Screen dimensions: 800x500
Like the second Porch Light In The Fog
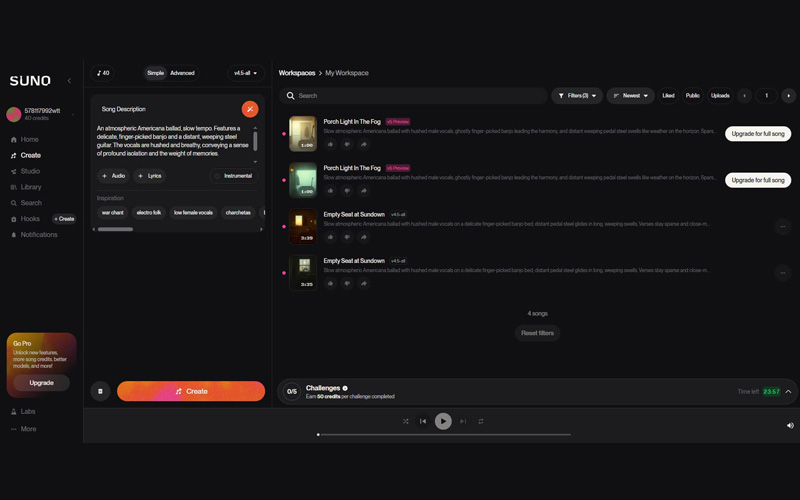coord(330,191)
